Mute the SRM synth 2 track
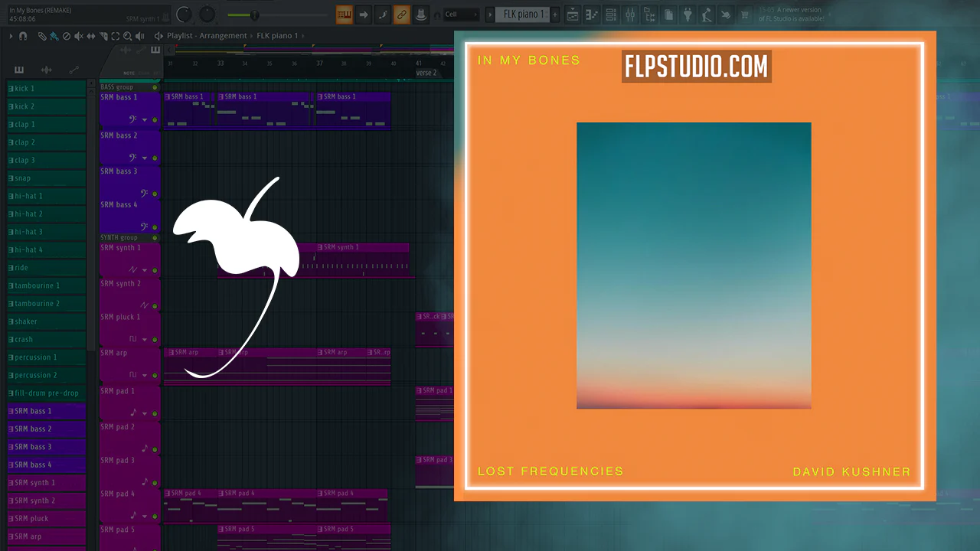Viewport: 980px width, 551px height. coord(155,305)
